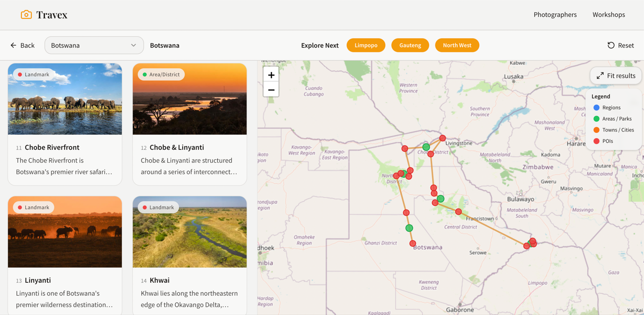Click the red marker north of Livingstone
Viewport: 644px width, 315px height.
pos(443,138)
